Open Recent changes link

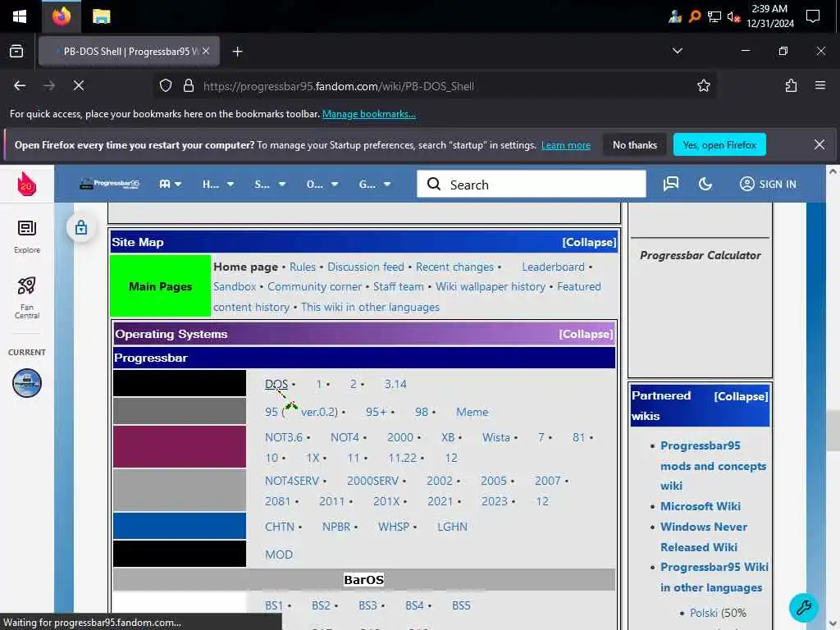pos(454,267)
